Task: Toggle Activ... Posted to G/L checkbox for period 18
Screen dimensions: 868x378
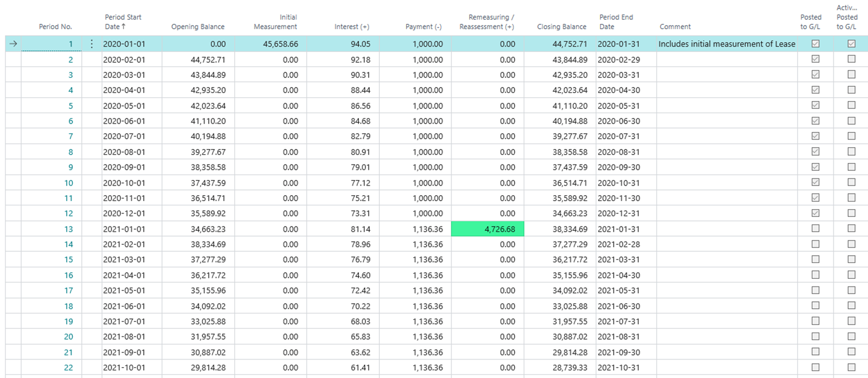Action: (852, 306)
